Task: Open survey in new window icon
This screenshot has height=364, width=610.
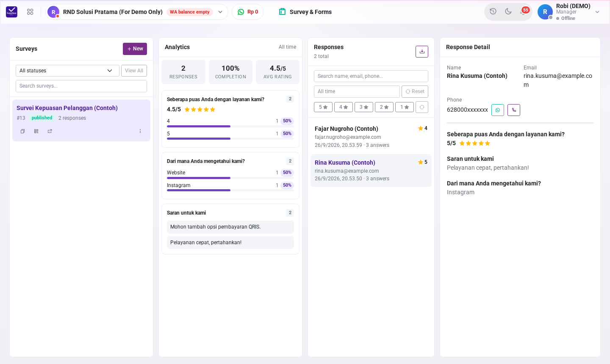Action: click(x=50, y=131)
